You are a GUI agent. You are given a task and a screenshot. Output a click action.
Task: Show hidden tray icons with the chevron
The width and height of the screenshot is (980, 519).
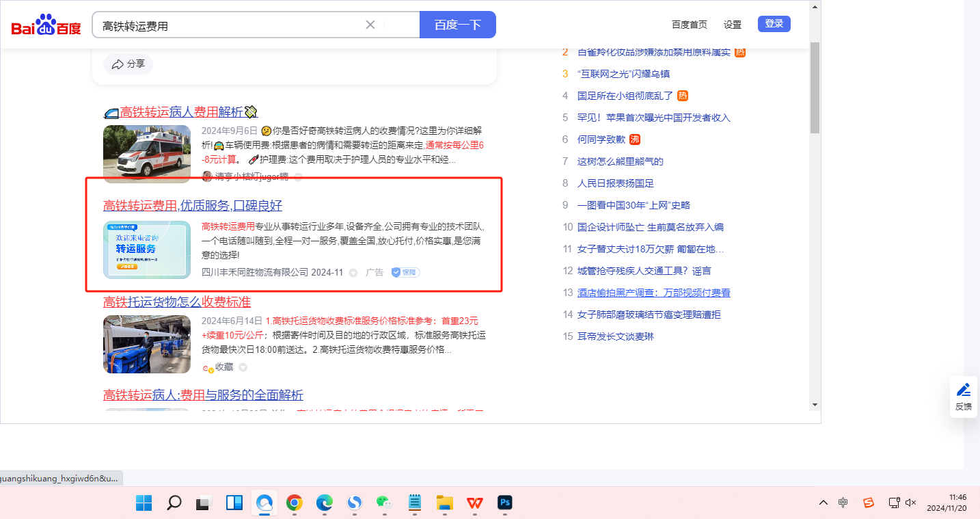coord(824,503)
